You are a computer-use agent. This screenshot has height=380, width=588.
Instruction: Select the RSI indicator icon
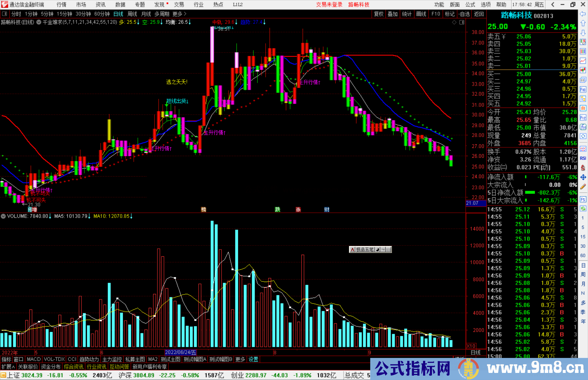coord(583,158)
